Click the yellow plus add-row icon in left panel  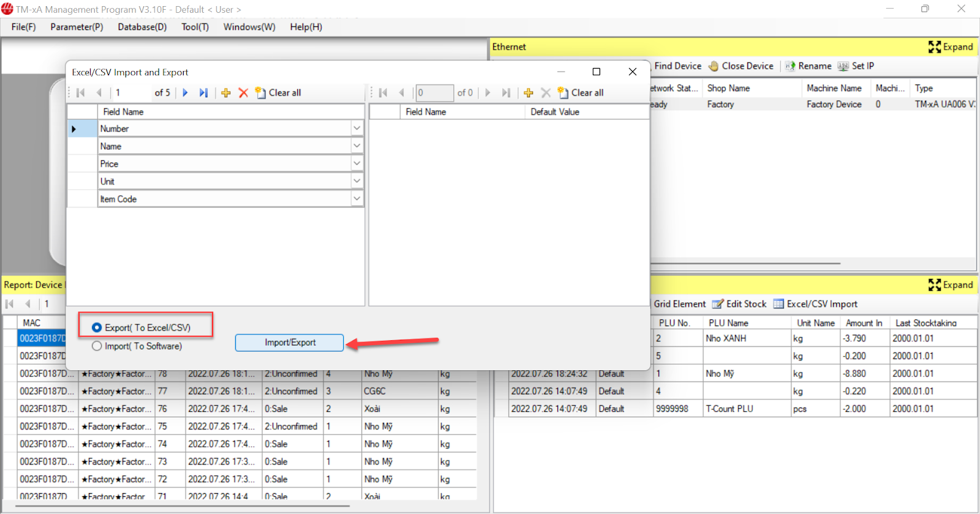(226, 93)
